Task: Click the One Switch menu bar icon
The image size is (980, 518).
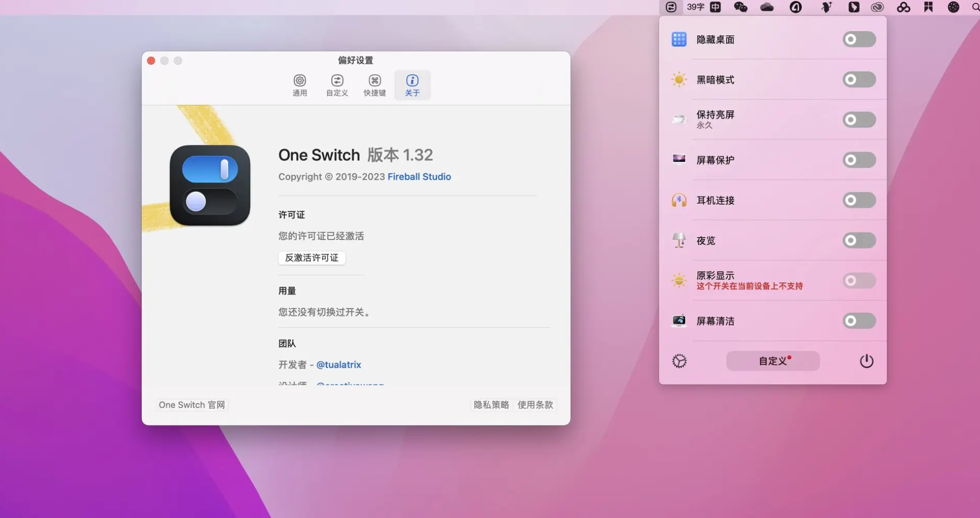Action: pyautogui.click(x=671, y=7)
